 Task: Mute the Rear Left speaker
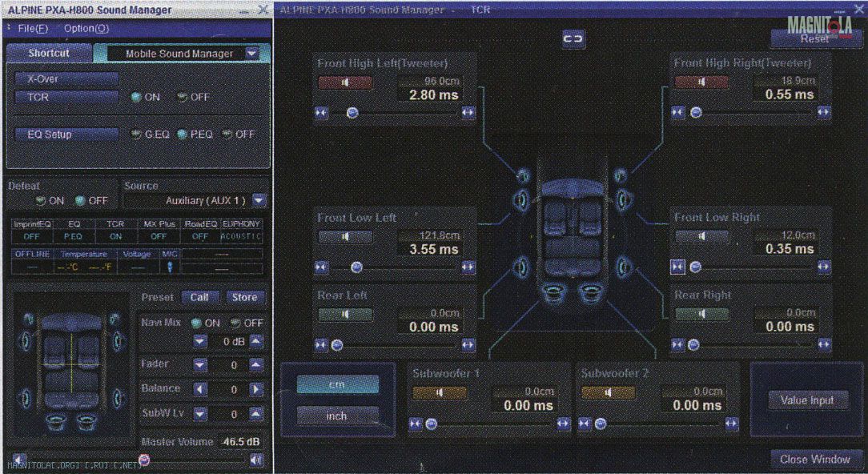(x=345, y=315)
